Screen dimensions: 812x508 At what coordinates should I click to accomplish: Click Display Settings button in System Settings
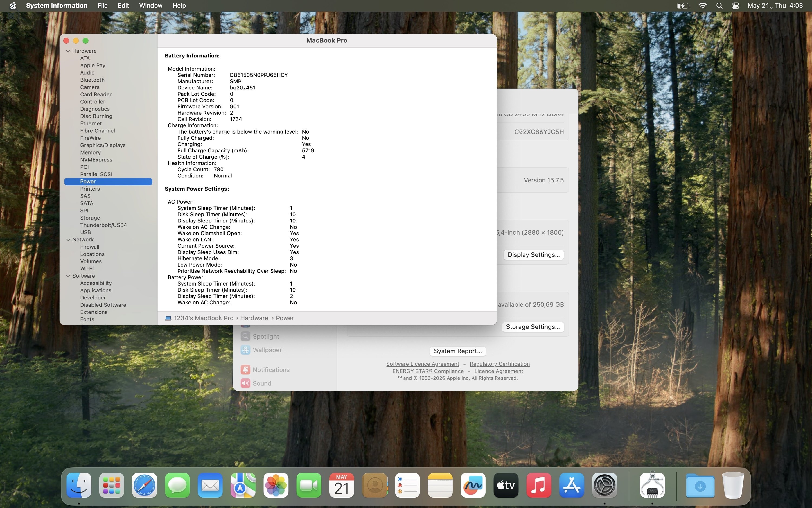coord(533,255)
